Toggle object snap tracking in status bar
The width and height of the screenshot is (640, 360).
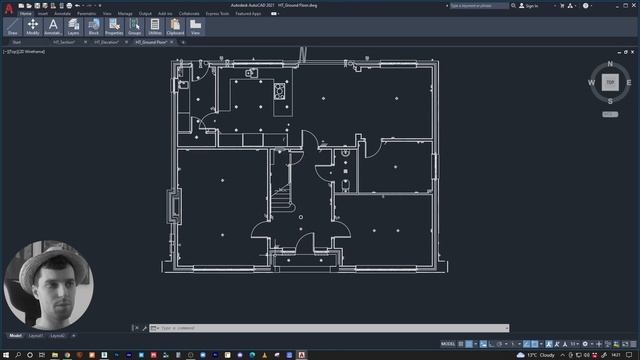click(527, 344)
